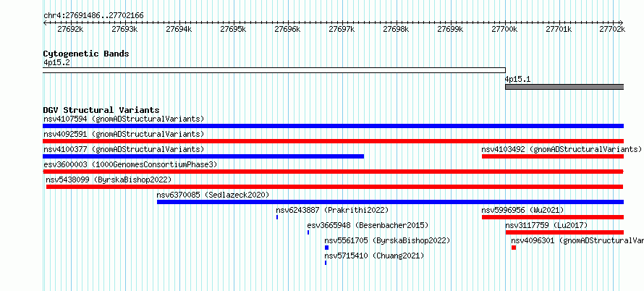The height and width of the screenshot is (291, 644).
Task: Select the nsv4096301 red square marker
Action: (514, 248)
